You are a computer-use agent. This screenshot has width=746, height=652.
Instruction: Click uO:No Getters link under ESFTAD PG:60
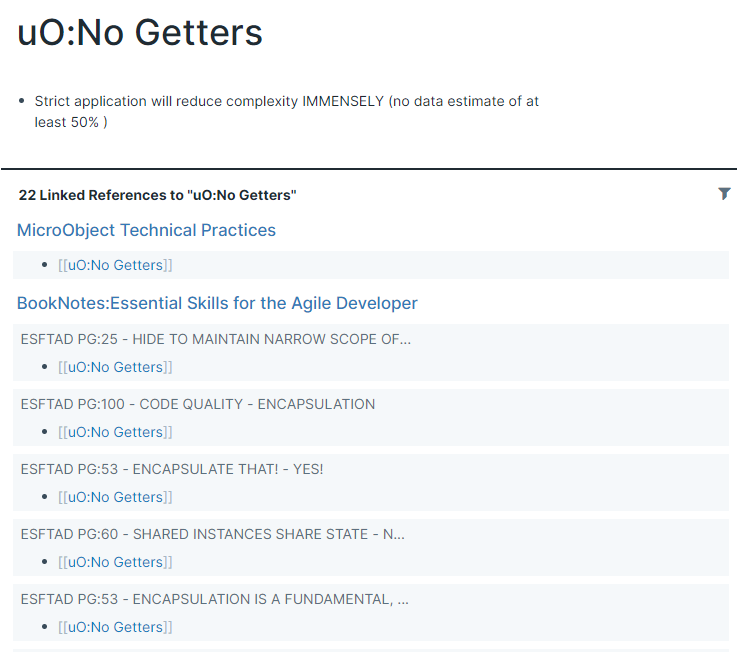coord(115,562)
